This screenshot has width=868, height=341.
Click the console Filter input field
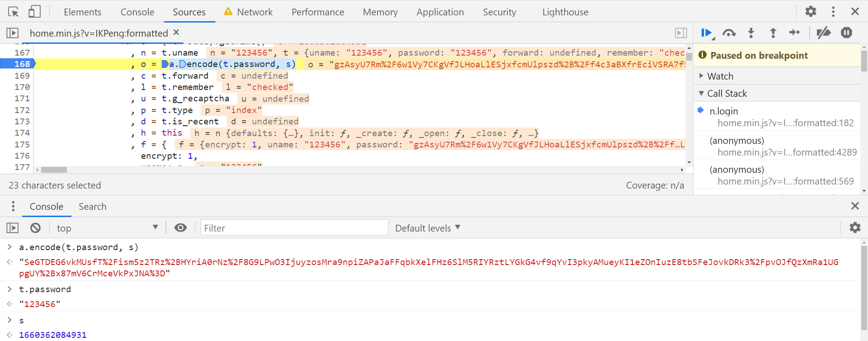click(x=294, y=227)
